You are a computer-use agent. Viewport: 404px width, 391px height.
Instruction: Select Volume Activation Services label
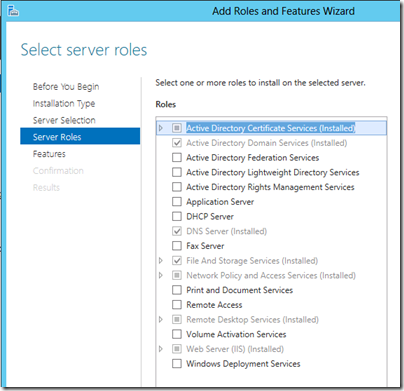pos(236,334)
